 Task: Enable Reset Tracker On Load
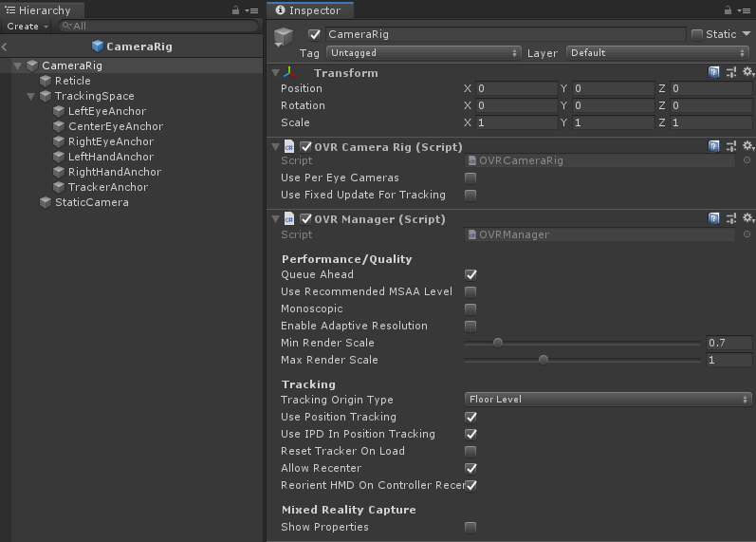coord(470,451)
